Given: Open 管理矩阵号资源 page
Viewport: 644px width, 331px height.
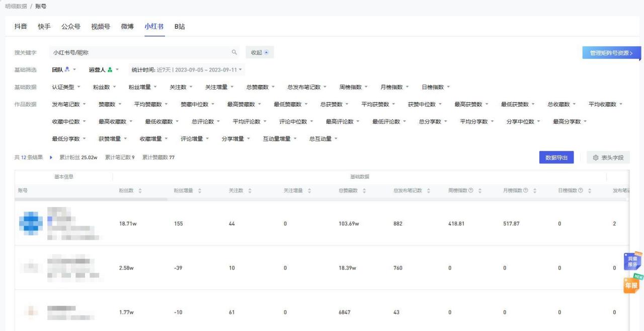Looking at the screenshot, I should [610, 52].
